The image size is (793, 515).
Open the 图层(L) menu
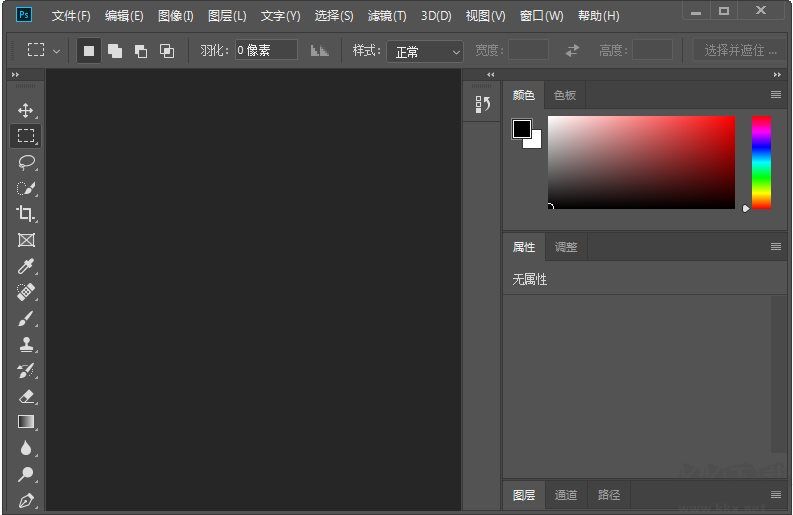pyautogui.click(x=227, y=16)
